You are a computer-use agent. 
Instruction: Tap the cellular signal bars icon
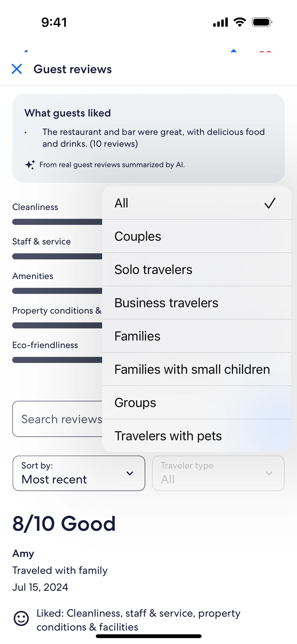coord(220,22)
